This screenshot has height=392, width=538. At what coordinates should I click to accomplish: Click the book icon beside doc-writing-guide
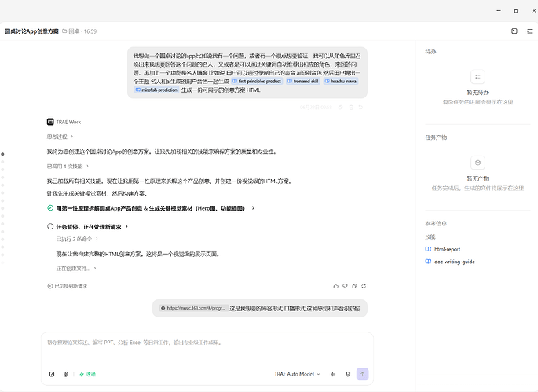pyautogui.click(x=428, y=262)
